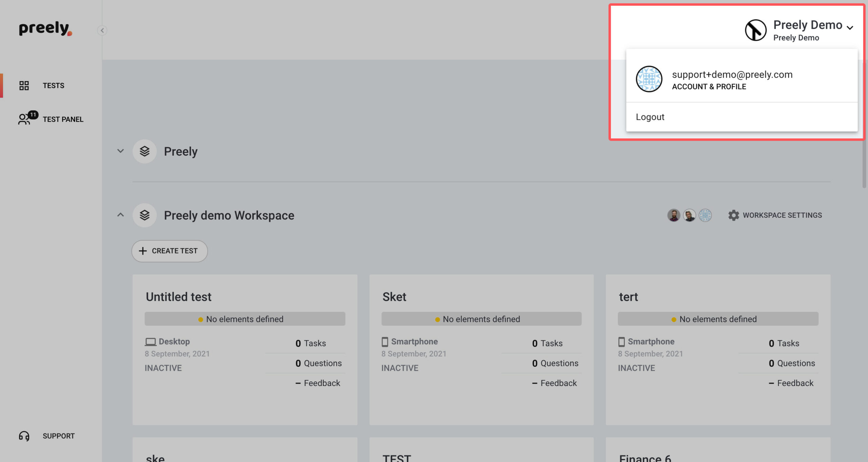
Task: Open the ske test card title
Action: 155,458
